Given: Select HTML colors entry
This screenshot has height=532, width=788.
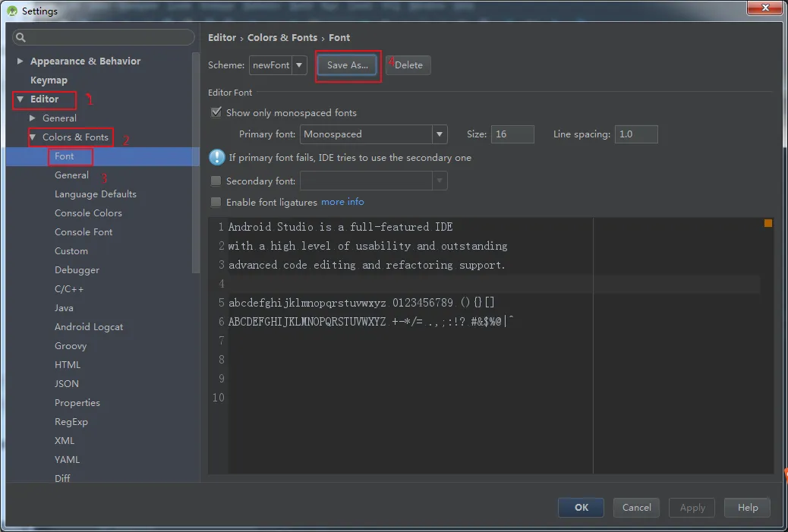Looking at the screenshot, I should (x=68, y=365).
